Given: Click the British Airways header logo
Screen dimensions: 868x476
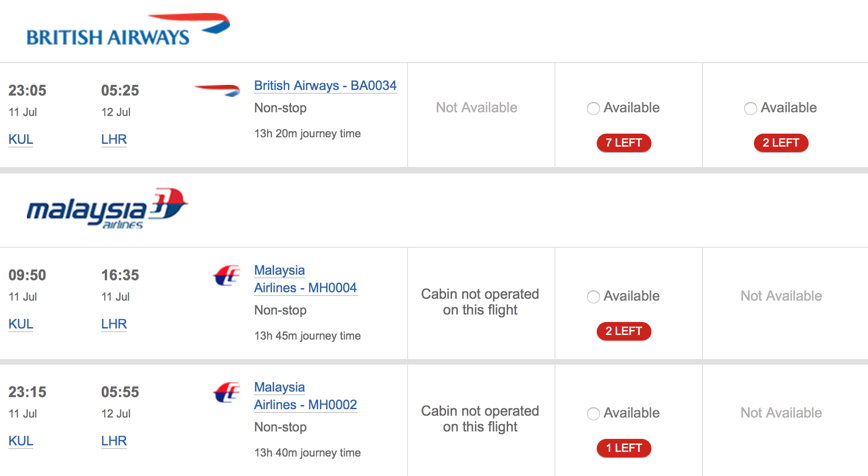Looking at the screenshot, I should [x=128, y=30].
